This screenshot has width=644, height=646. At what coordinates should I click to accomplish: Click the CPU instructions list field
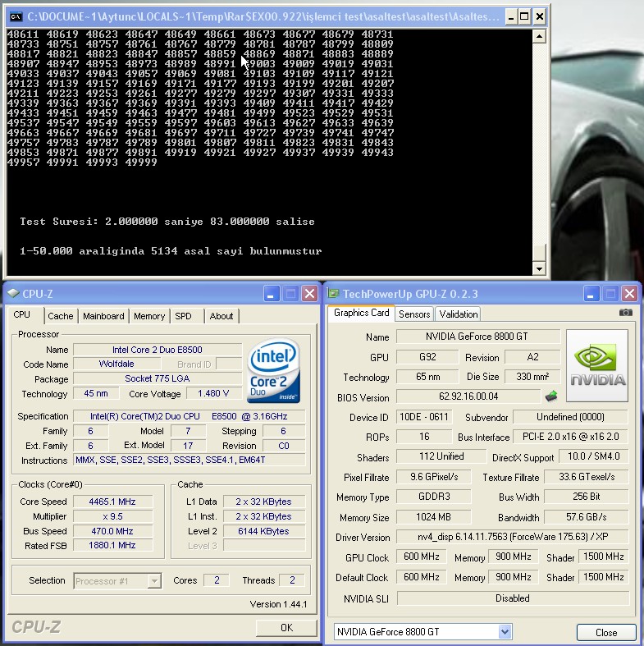click(189, 460)
